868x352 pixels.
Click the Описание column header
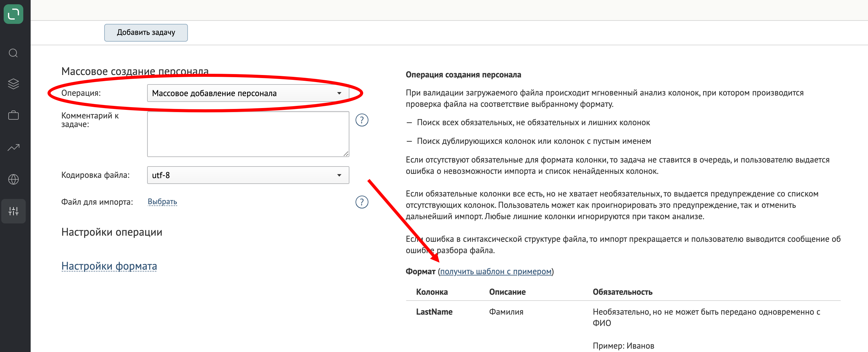[x=507, y=292]
